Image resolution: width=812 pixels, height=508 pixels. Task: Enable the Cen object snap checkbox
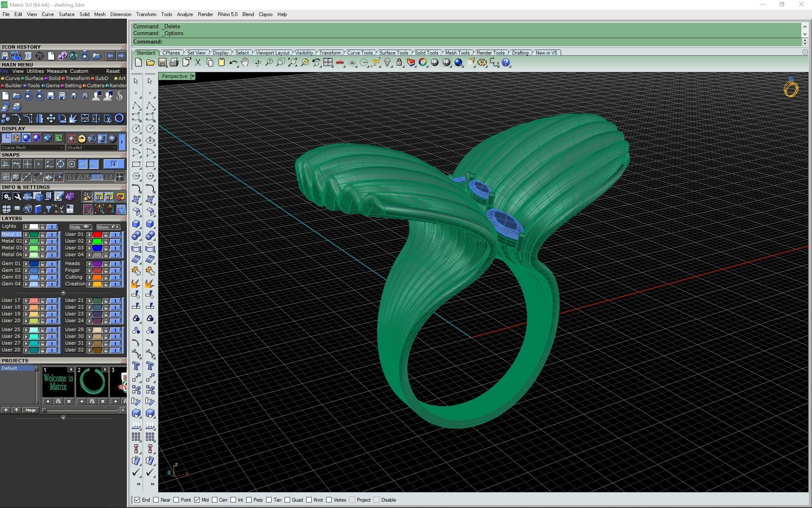pos(215,500)
